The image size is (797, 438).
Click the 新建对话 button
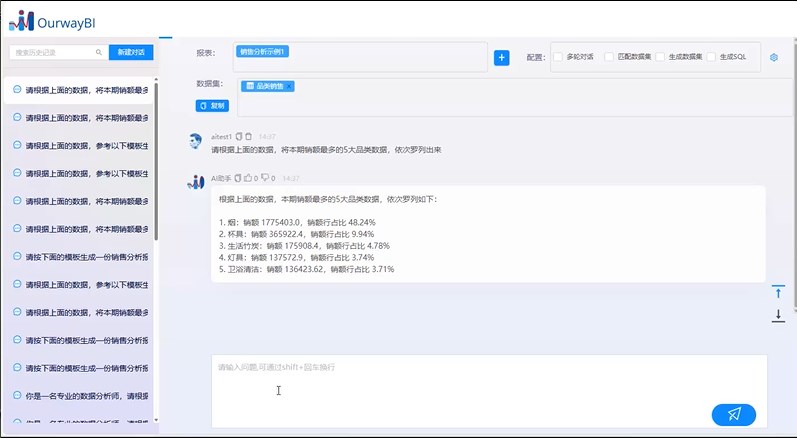pos(130,52)
